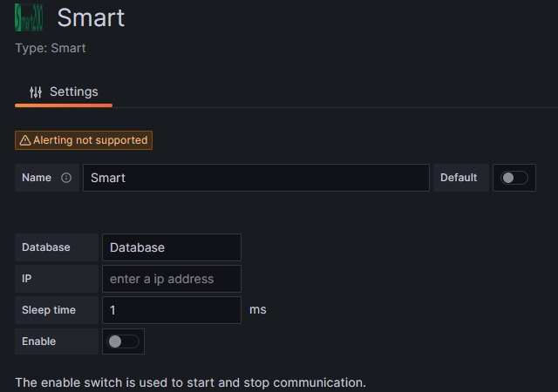Click into the Database text field

[171, 247]
